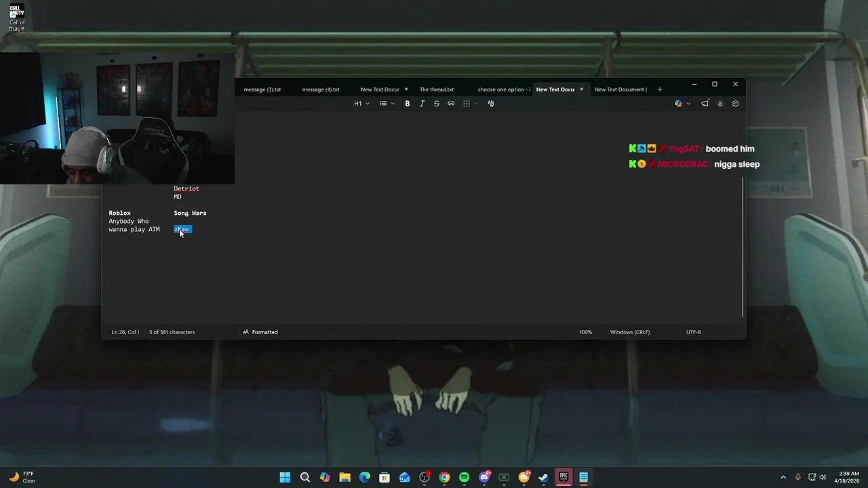Open Notepad settings gear
868x488 pixels.
point(735,104)
